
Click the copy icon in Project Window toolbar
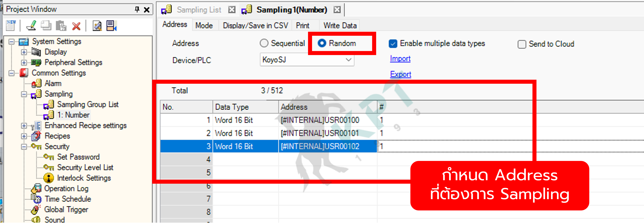point(46,25)
